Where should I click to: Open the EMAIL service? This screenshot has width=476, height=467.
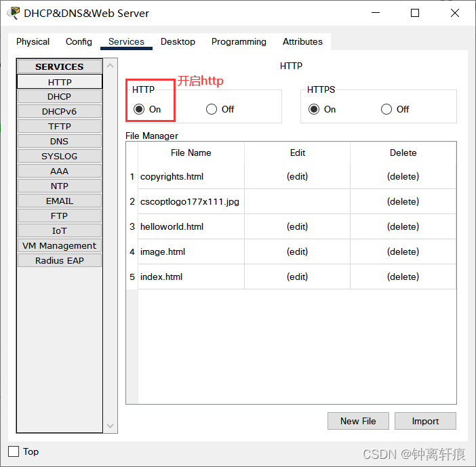pos(60,201)
